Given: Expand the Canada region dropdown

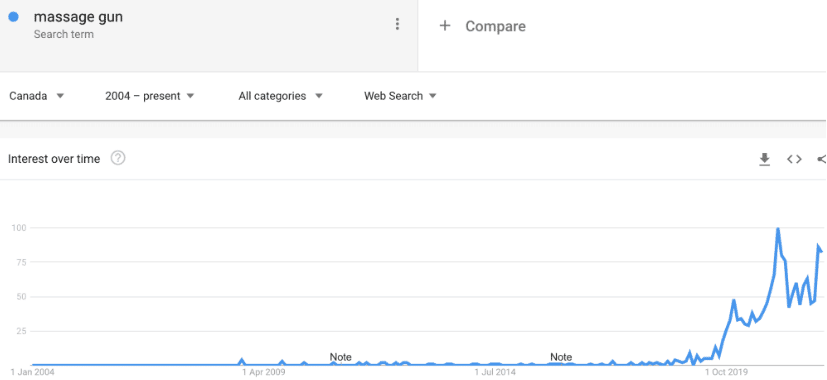Looking at the screenshot, I should (37, 96).
